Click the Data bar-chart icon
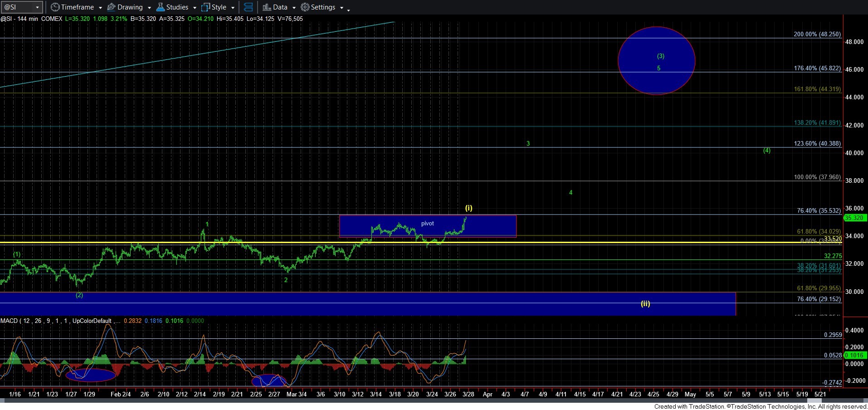The width and height of the screenshot is (868, 410). point(267,7)
